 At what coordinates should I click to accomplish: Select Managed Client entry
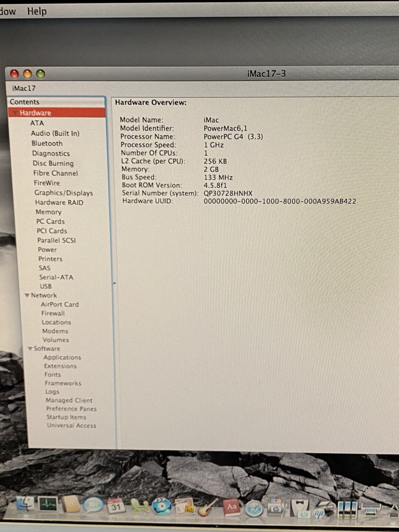point(69,400)
